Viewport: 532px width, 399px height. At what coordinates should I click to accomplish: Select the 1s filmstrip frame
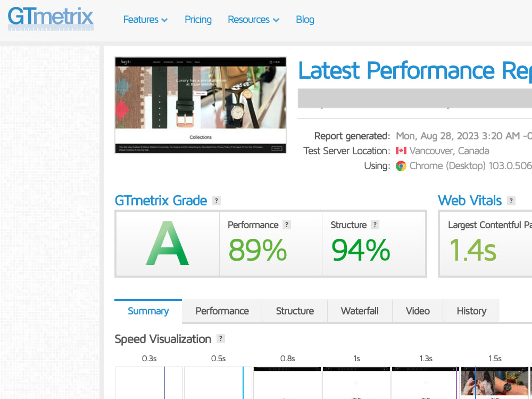[x=356, y=383]
